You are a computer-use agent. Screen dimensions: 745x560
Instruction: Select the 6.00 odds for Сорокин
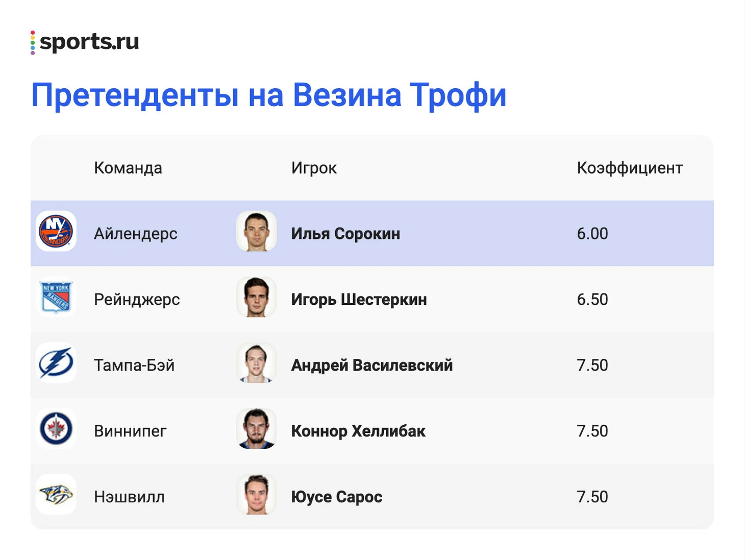pyautogui.click(x=592, y=234)
